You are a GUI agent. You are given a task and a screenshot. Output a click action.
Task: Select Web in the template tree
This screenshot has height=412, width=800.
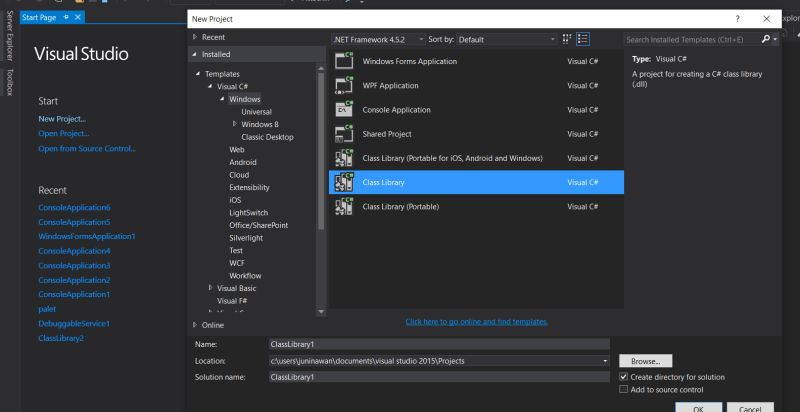(x=237, y=149)
